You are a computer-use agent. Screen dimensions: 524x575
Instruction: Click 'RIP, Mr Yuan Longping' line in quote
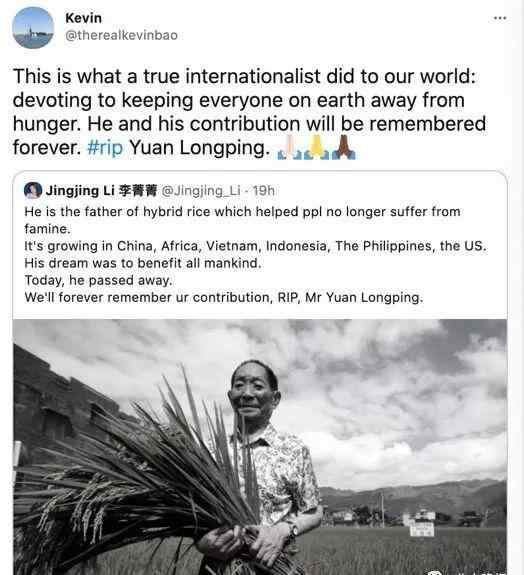(350, 297)
